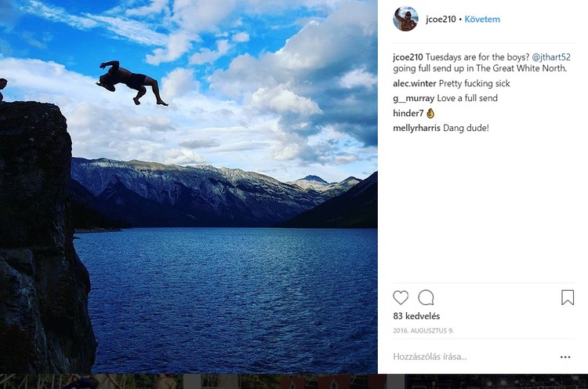The height and width of the screenshot is (389, 588).
Task: Click the comment speech bubble icon
Action: pyautogui.click(x=426, y=297)
